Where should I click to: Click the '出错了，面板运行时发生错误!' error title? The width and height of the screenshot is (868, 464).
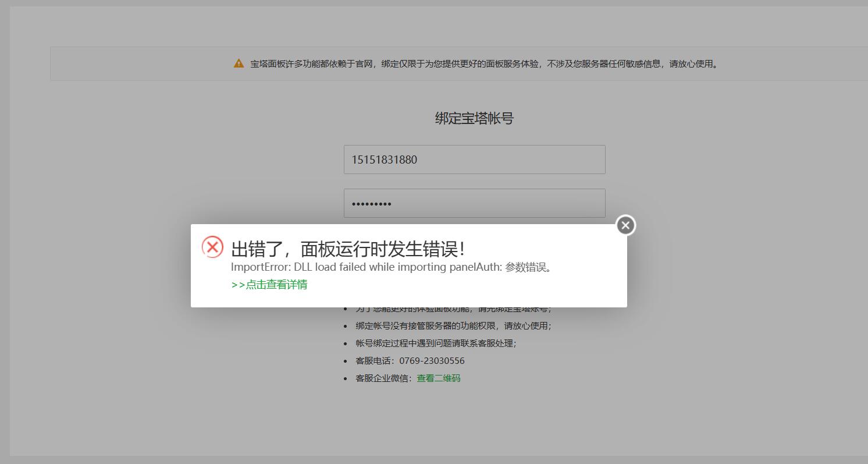coord(348,249)
